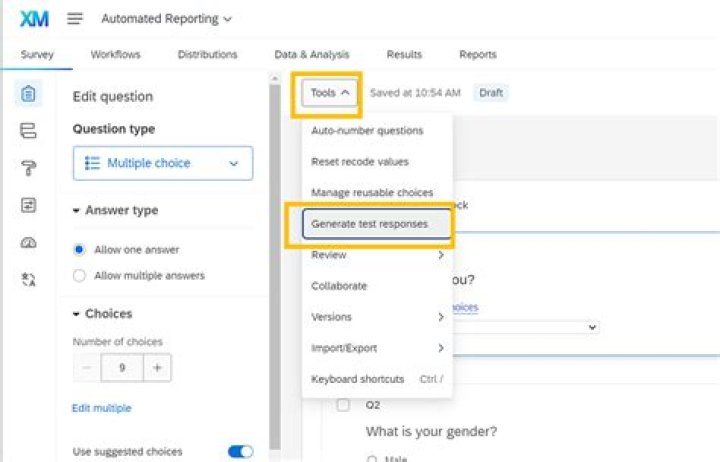
Task: Open the hamburger navigation menu
Action: click(75, 18)
